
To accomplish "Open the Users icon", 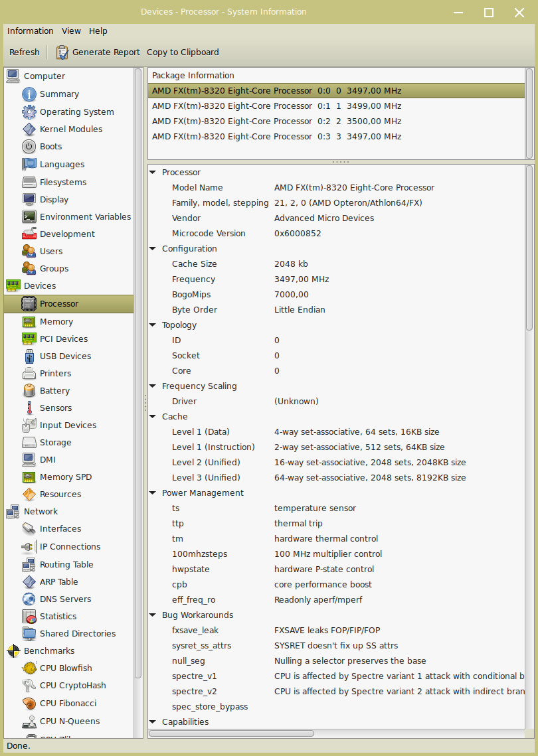I will tap(29, 251).
